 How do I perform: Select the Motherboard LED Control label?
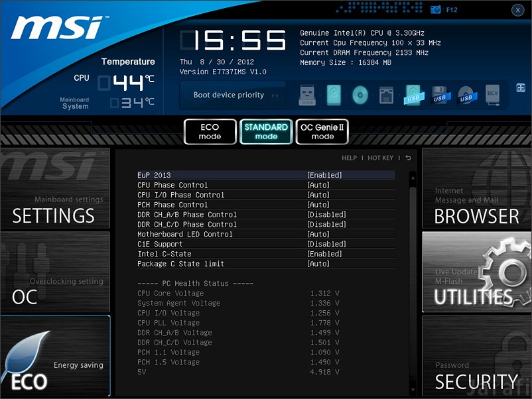[185, 234]
